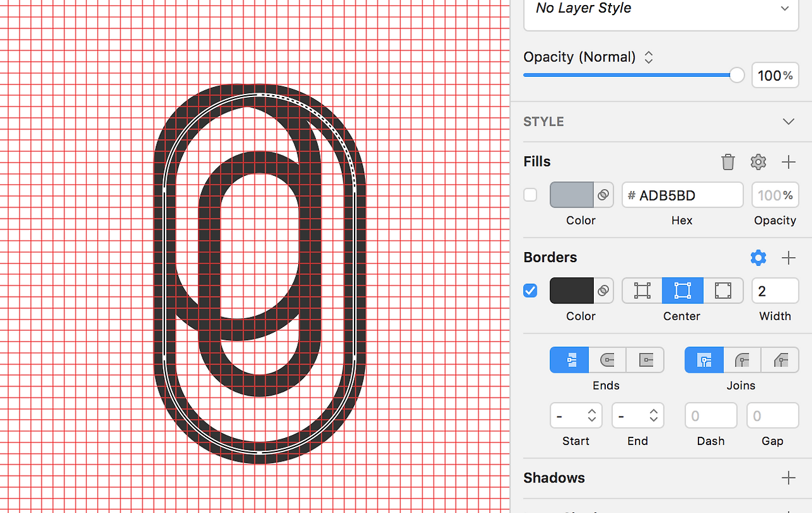The width and height of the screenshot is (812, 513).
Task: Select the bevel Joins option
Action: pyautogui.click(x=780, y=360)
